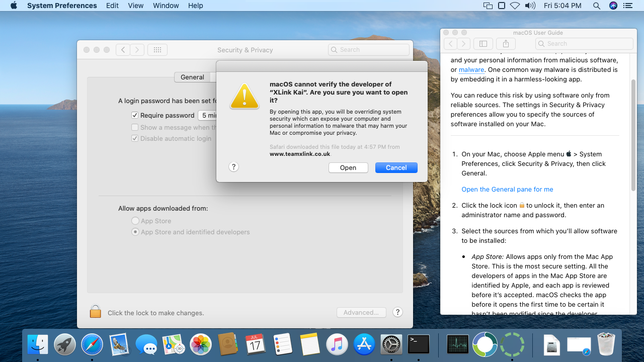Toggle the sidebar in macOS User Guide
The image size is (644, 362).
tap(483, 44)
